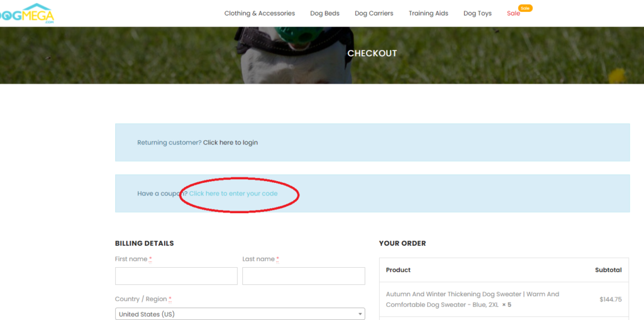The image size is (644, 320).
Task: Focus the First name field
Action: point(176,276)
